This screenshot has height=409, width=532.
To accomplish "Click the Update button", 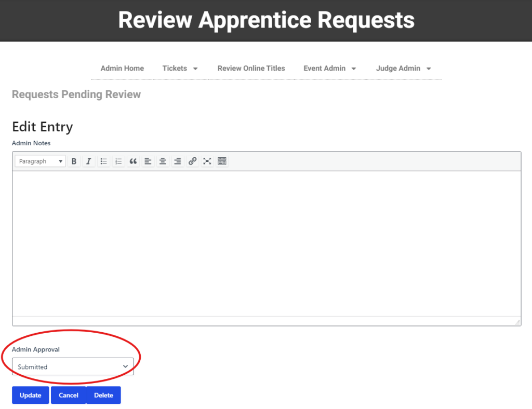I will 30,395.
